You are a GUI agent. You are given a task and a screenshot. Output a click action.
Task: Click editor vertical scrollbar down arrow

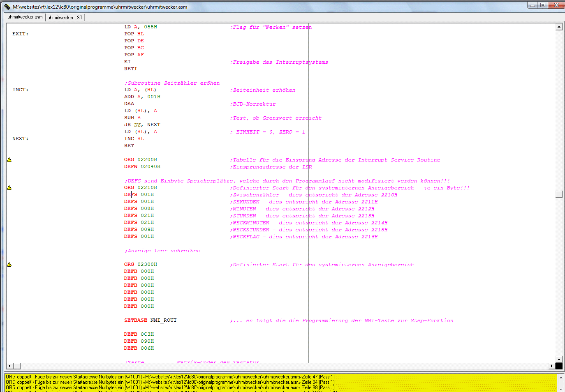tap(559, 359)
